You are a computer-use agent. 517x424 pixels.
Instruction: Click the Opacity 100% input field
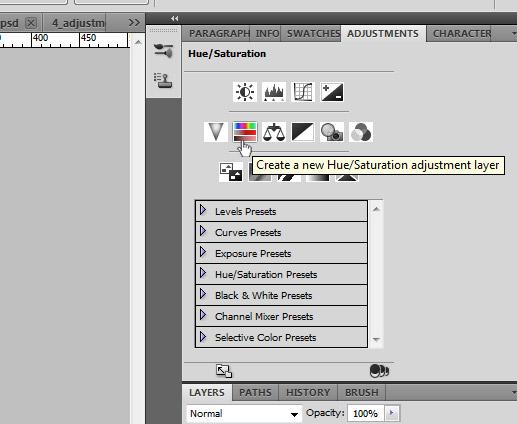366,413
